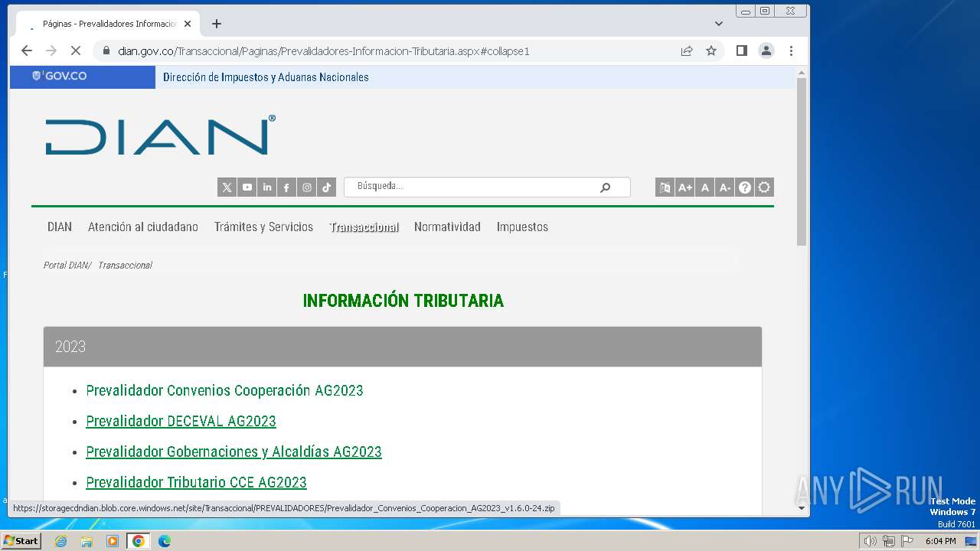Screen dimensions: 980x551
Task: Open Microsoft Edge from taskbar
Action: coord(165,541)
